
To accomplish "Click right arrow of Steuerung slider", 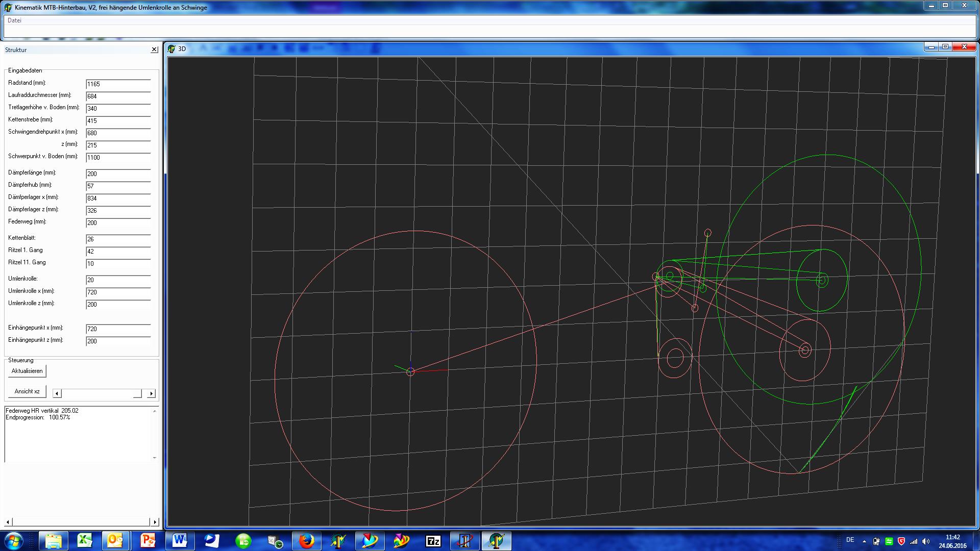I will point(151,393).
